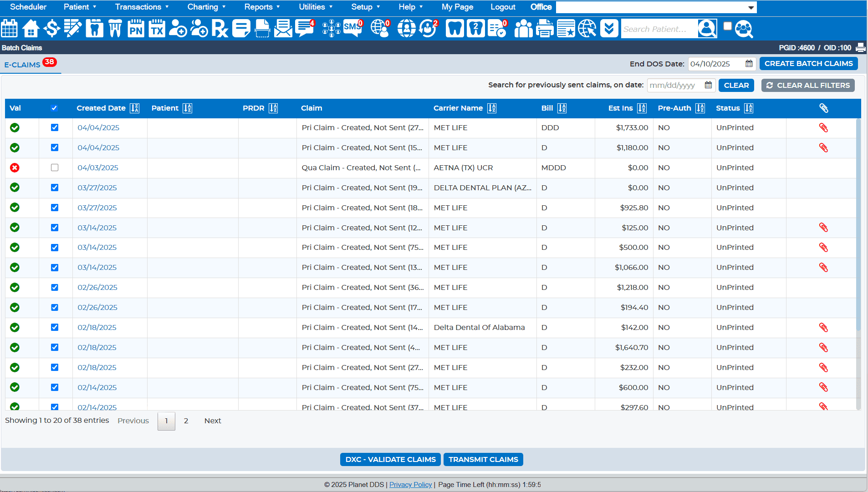Screen dimensions: 868x492
Task: Open the End DOS Date calendar picker
Action: 749,64
